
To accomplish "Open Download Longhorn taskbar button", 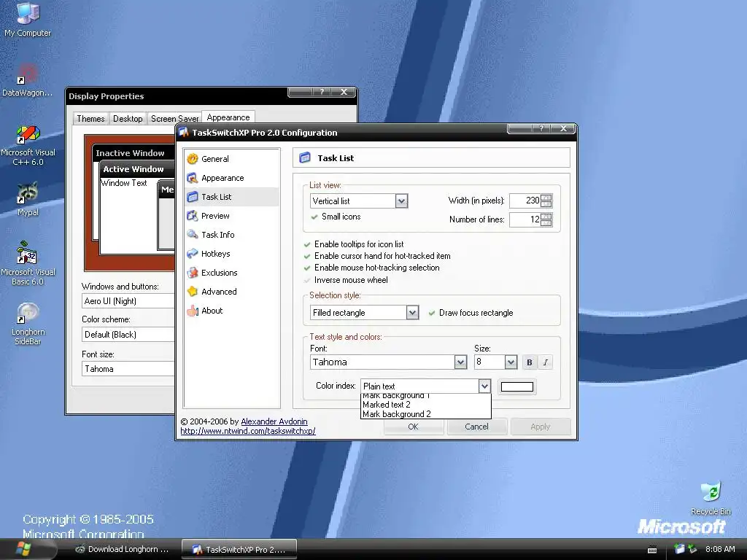I will point(123,549).
